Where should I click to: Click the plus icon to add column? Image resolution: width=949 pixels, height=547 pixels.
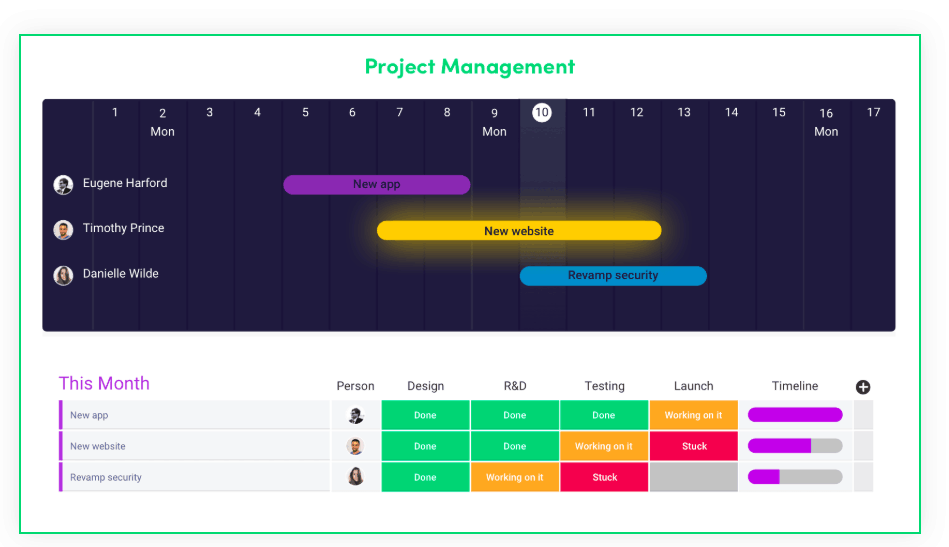pyautogui.click(x=862, y=387)
